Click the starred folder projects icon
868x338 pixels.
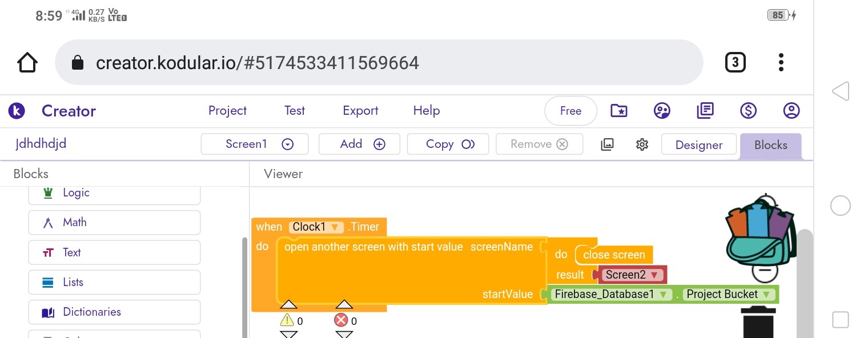tap(619, 111)
